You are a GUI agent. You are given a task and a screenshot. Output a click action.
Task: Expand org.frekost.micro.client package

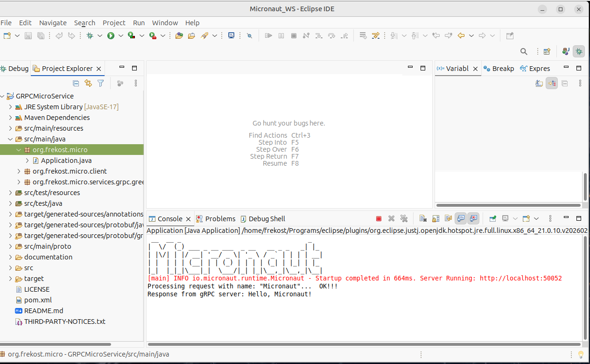[x=19, y=171]
